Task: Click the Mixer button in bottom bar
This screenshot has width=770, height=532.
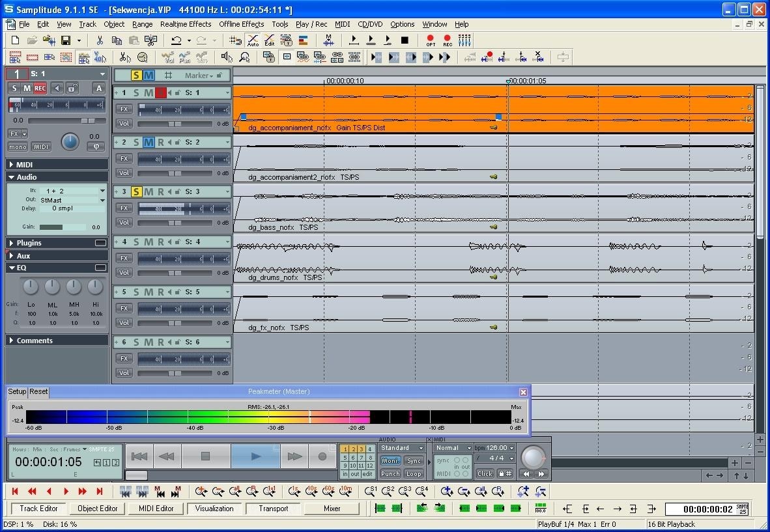Action: coord(332,509)
